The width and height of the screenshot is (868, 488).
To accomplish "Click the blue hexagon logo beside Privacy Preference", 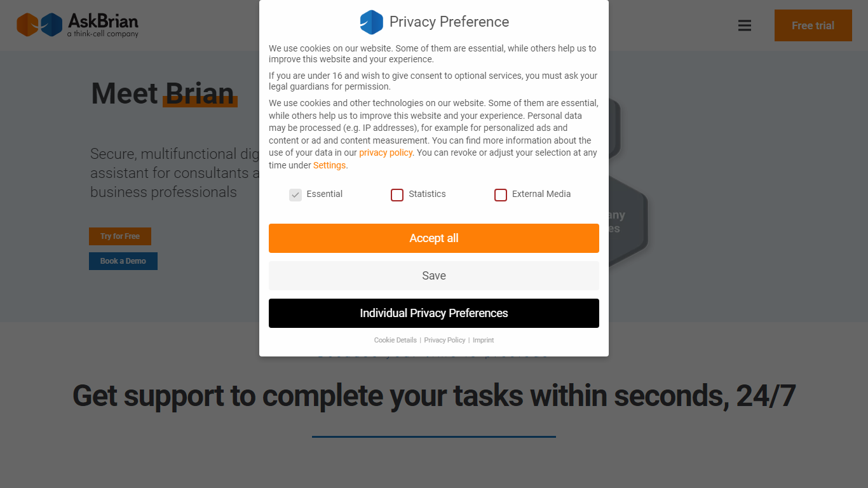I will click(x=371, y=22).
